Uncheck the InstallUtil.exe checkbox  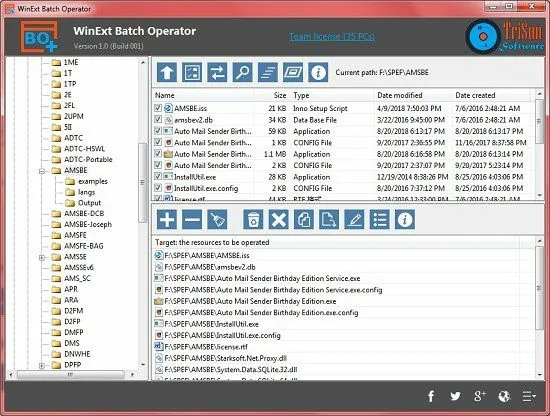pyautogui.click(x=158, y=176)
